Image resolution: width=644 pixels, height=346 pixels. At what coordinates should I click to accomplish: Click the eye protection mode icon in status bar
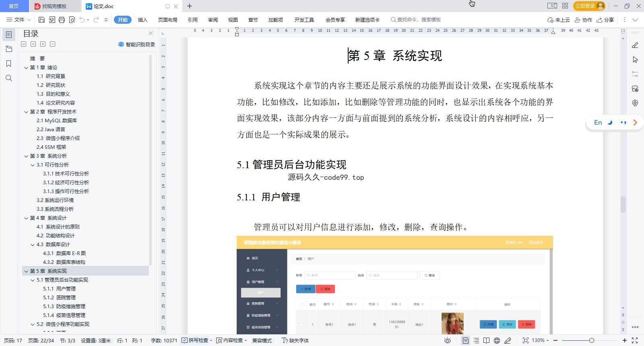click(447, 340)
